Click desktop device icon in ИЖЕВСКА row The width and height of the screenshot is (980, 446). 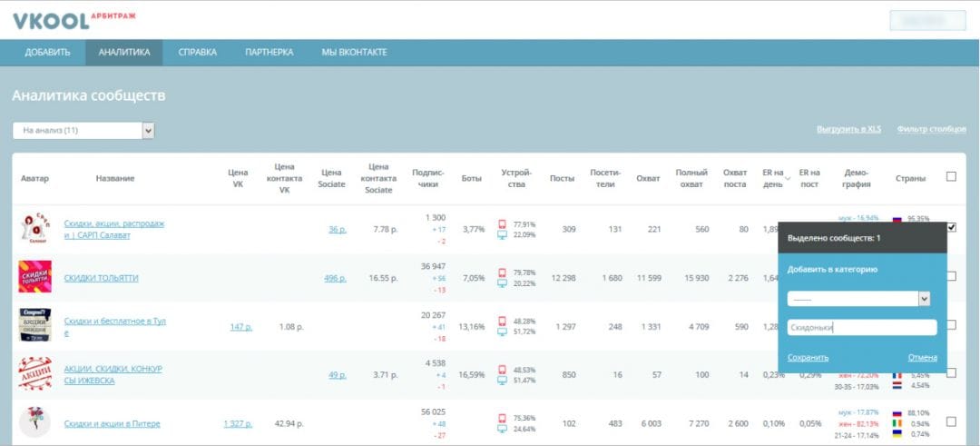tap(502, 381)
